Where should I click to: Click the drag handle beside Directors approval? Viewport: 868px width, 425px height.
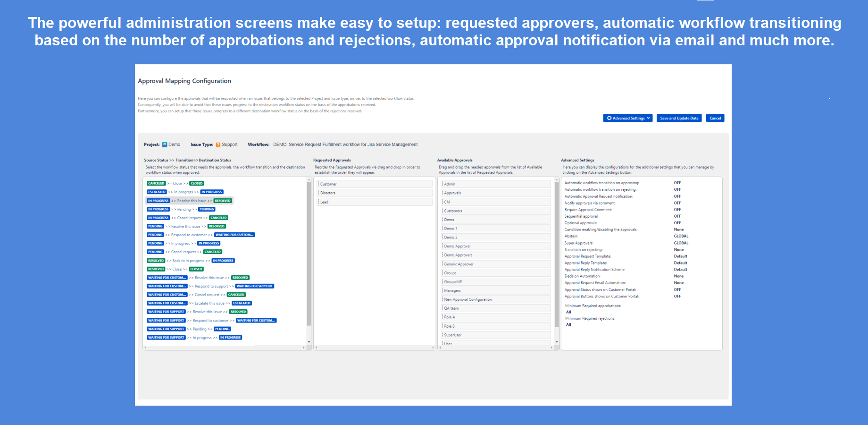tap(318, 193)
